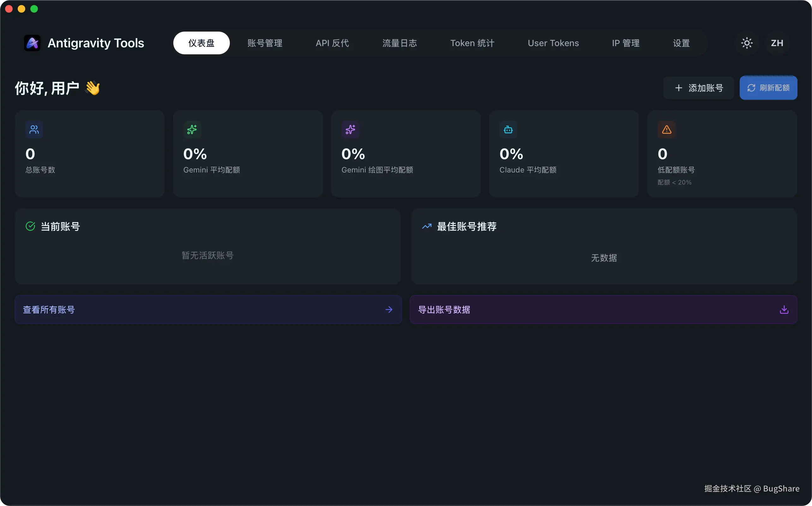Open 查看所有账号 link
This screenshot has height=506, width=812.
coord(208,309)
